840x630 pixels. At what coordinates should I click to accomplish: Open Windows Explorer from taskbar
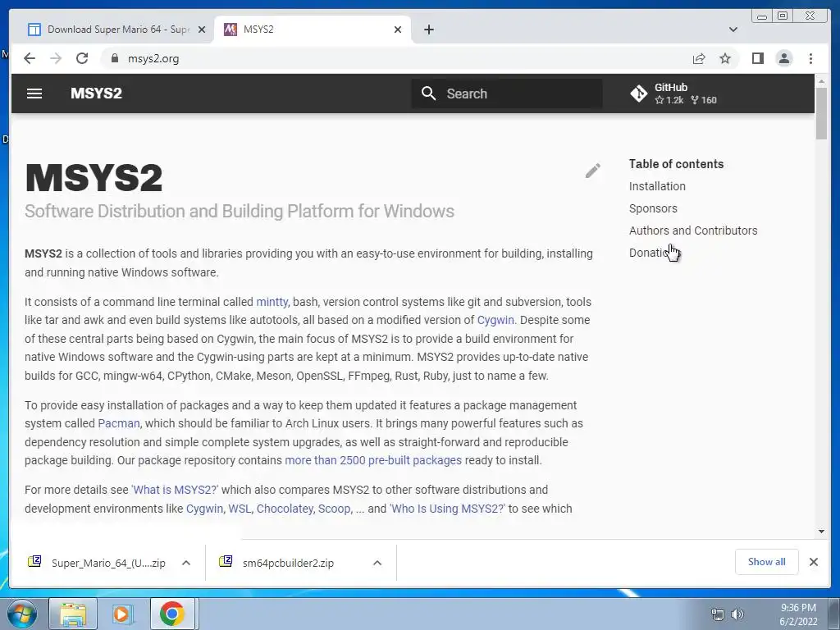(x=73, y=614)
